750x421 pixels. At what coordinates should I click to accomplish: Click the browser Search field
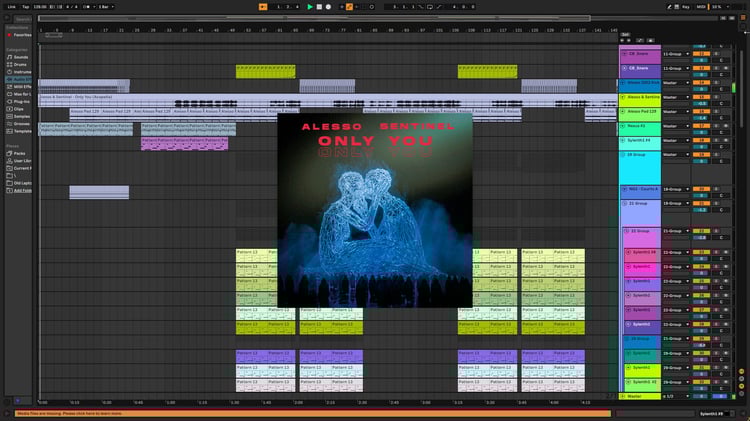tap(22, 19)
